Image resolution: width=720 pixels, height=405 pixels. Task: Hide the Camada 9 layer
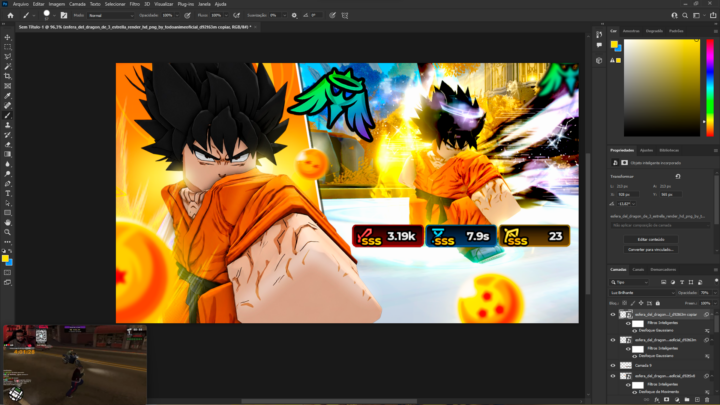click(x=613, y=366)
